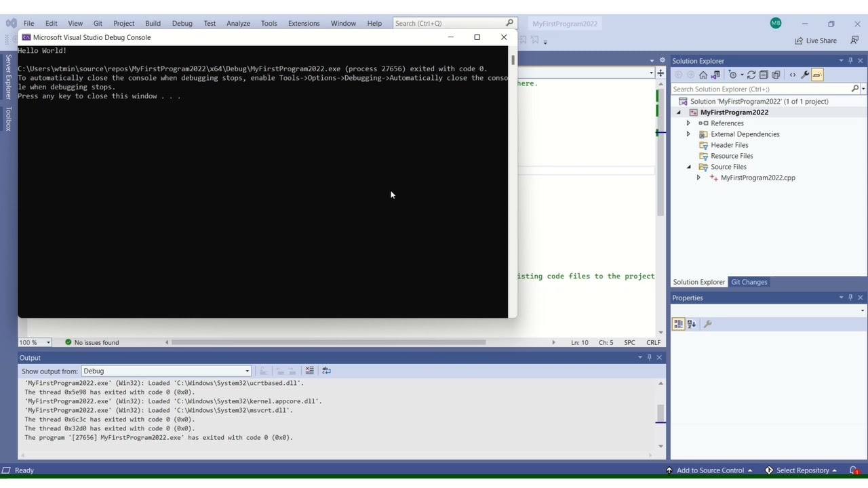Open the Debug menu
Screen dimensions: 868x488
point(182,23)
